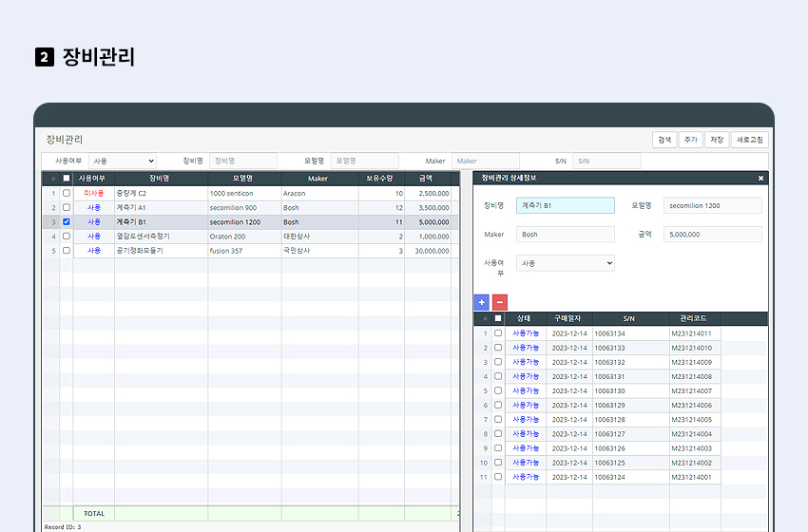Screen dimensions: 808x532
Task: Click the 추가 button
Action: (690, 140)
